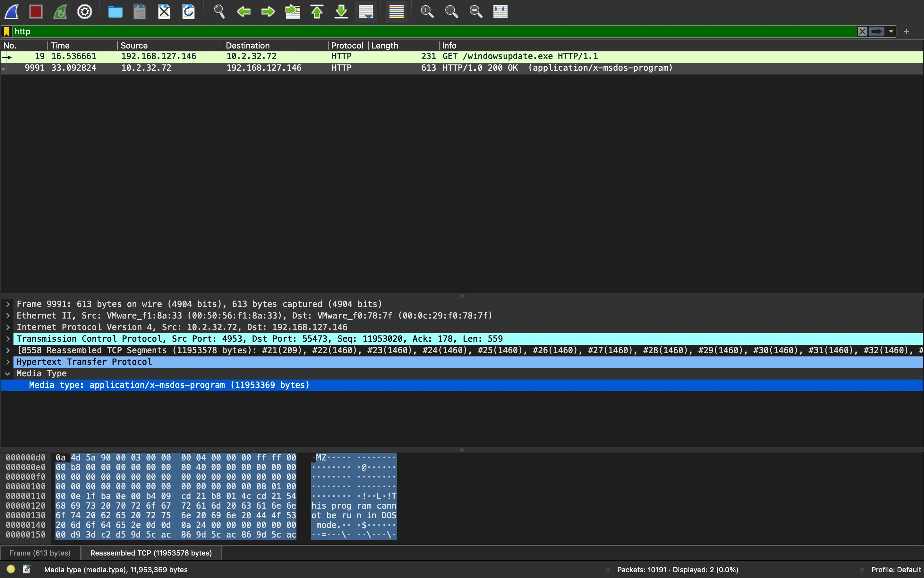
Task: Go back in packet history
Action: (x=244, y=12)
